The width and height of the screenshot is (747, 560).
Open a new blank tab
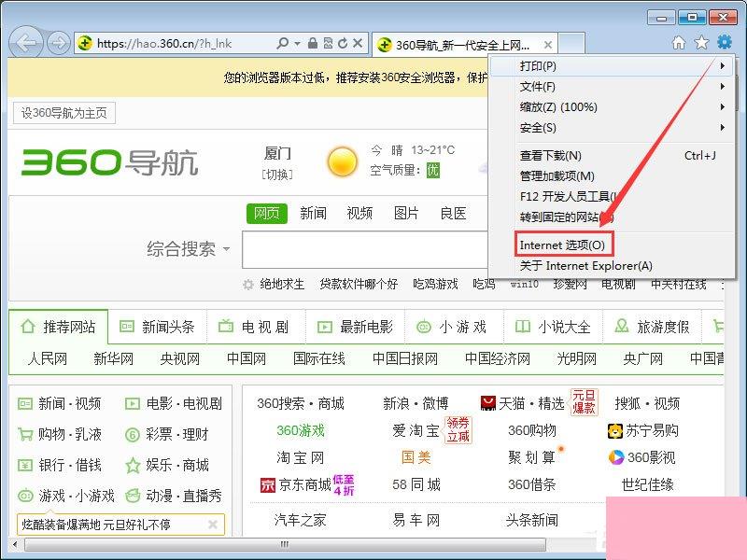[x=571, y=44]
